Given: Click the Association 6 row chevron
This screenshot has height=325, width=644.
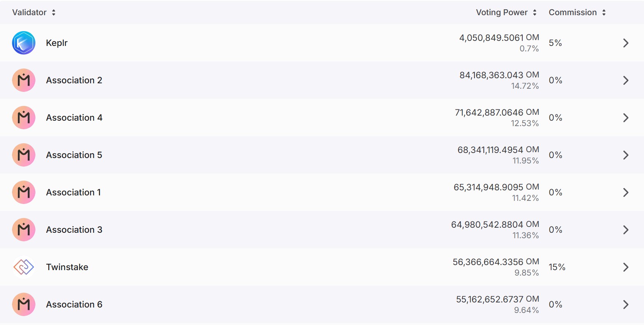Looking at the screenshot, I should point(626,304).
